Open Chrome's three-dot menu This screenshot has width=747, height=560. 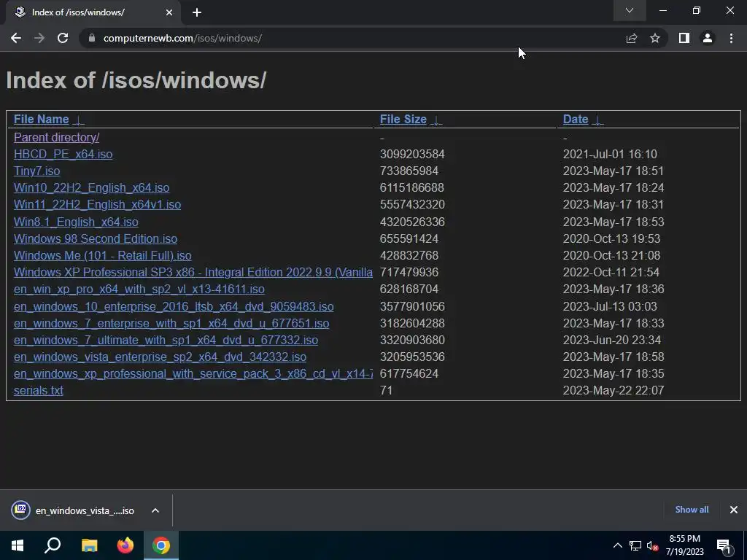click(x=731, y=38)
